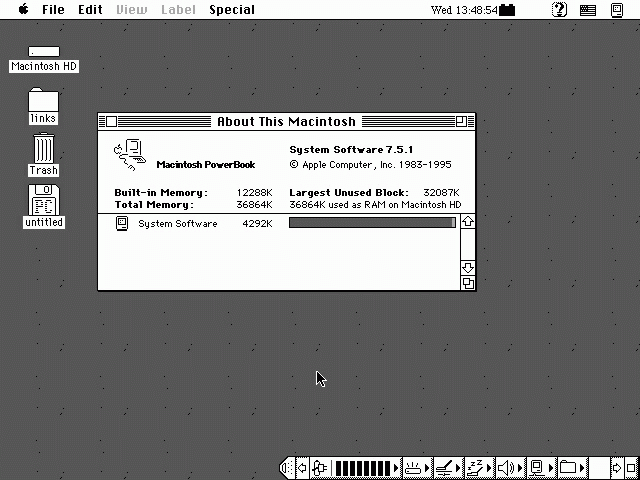Select the Trash icon
The height and width of the screenshot is (480, 640).
coord(43,148)
